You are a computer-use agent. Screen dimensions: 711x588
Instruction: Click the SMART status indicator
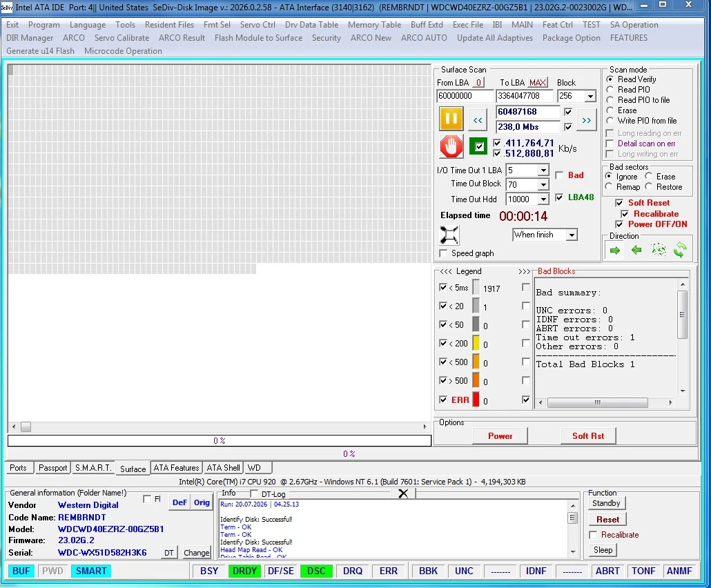pyautogui.click(x=91, y=571)
